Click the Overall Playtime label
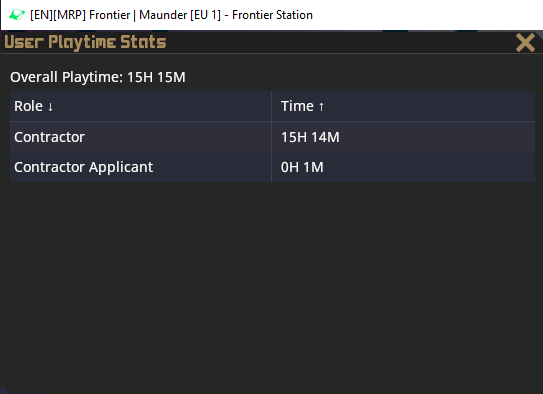The width and height of the screenshot is (543, 394). [x=66, y=77]
